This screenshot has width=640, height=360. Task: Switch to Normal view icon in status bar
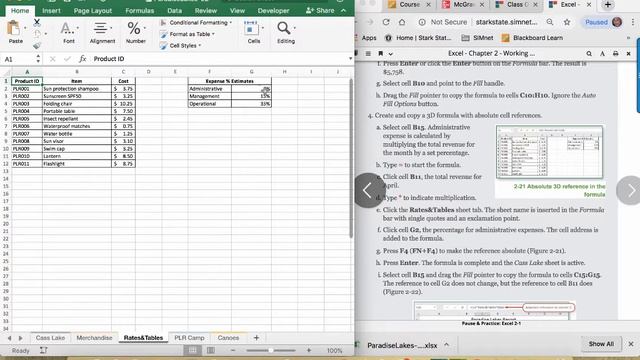[x=192, y=350]
